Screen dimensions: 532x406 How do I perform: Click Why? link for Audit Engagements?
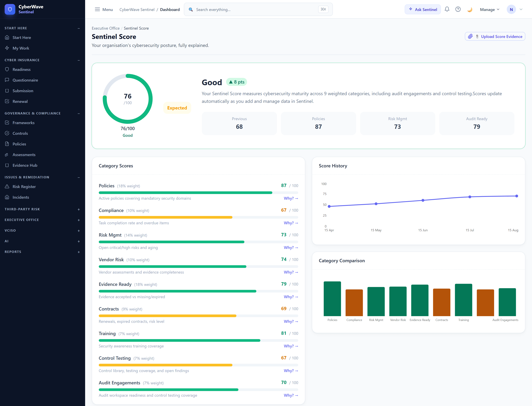click(291, 395)
